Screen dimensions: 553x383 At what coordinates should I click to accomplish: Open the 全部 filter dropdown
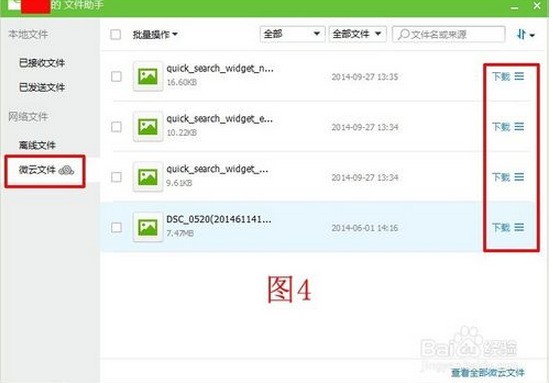tap(292, 34)
